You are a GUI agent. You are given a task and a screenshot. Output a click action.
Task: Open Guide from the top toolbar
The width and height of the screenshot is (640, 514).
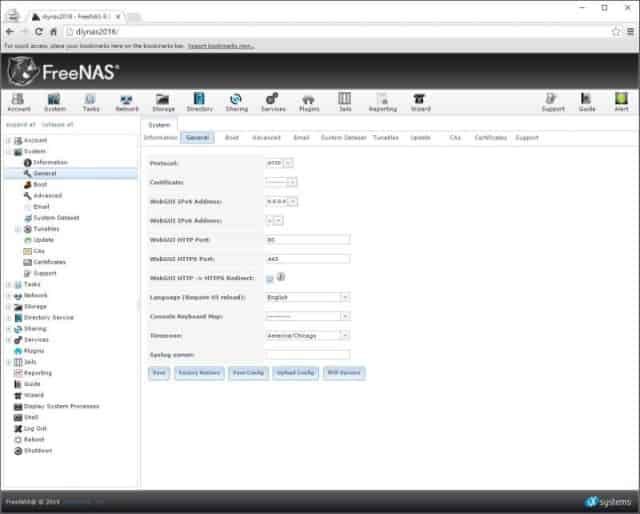tap(587, 102)
